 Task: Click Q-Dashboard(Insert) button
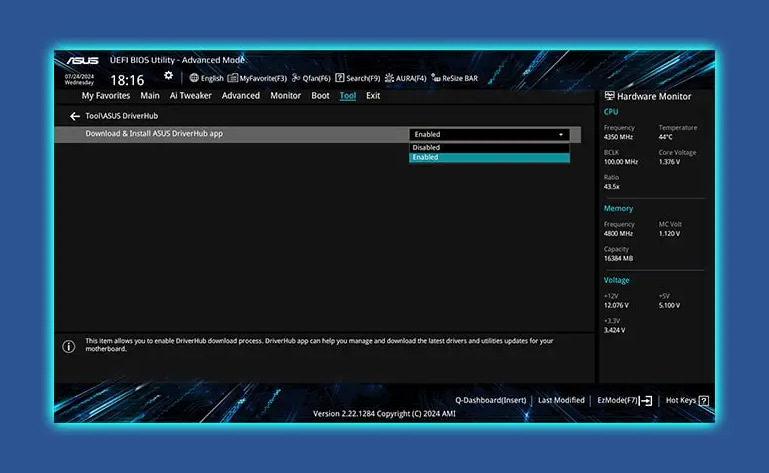pyautogui.click(x=490, y=400)
